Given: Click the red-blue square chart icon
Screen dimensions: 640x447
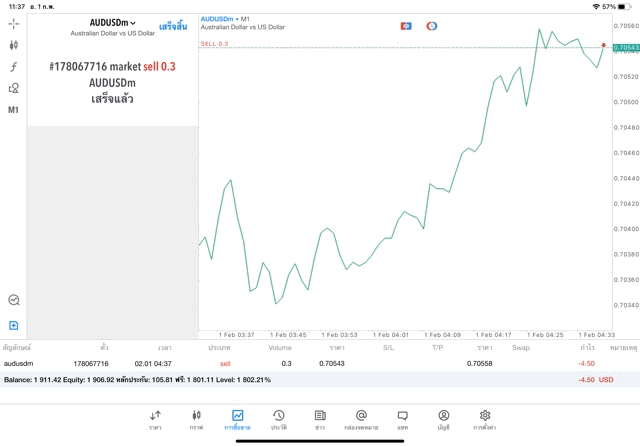Looking at the screenshot, I should (406, 26).
